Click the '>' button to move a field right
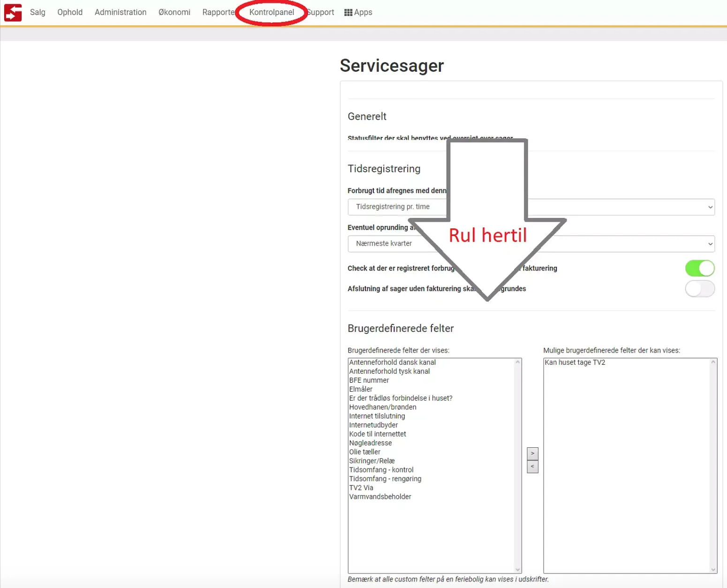 point(532,453)
